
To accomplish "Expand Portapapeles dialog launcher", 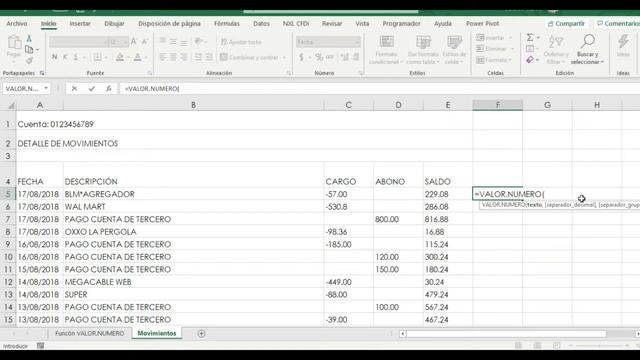I will (x=42, y=73).
